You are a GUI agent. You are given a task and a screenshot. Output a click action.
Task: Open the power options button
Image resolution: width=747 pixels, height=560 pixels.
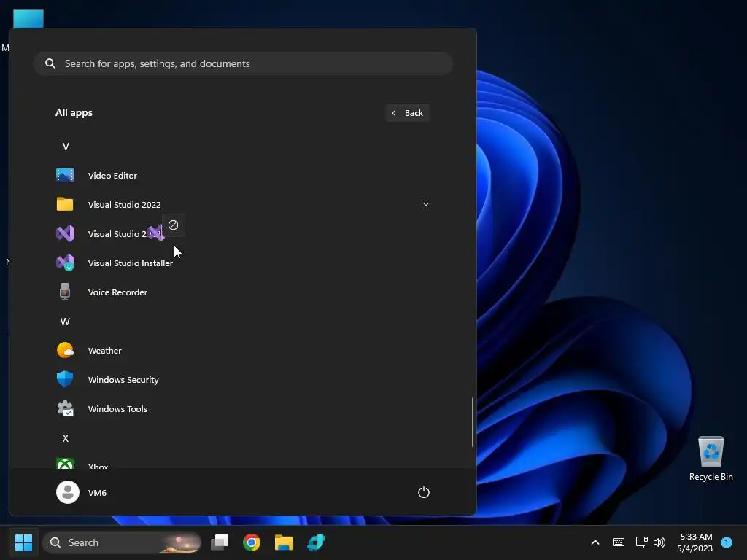pos(424,492)
